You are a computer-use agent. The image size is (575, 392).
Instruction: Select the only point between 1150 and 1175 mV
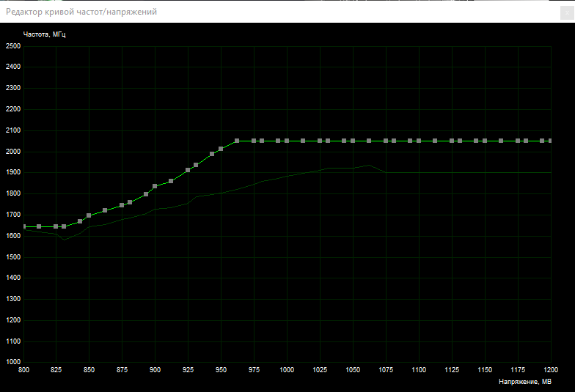(x=501, y=141)
